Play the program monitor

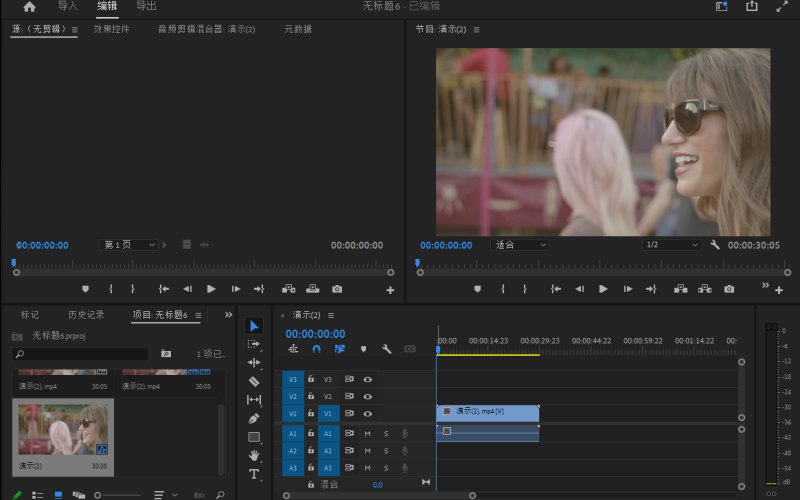coord(603,289)
